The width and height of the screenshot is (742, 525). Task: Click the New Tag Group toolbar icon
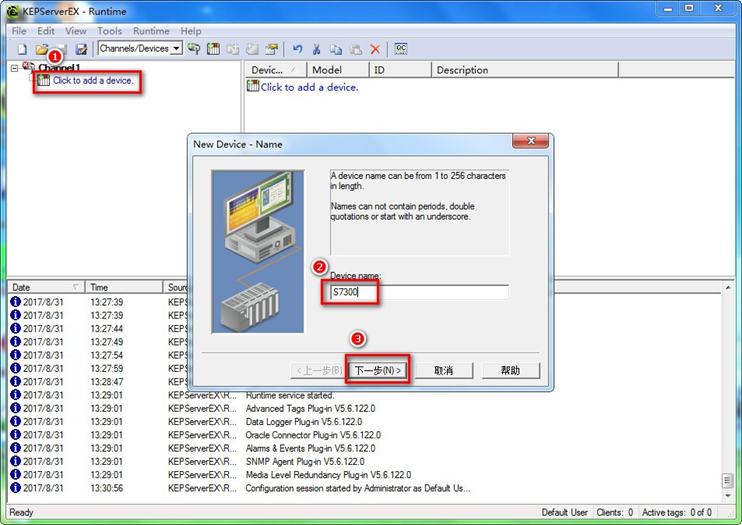232,49
